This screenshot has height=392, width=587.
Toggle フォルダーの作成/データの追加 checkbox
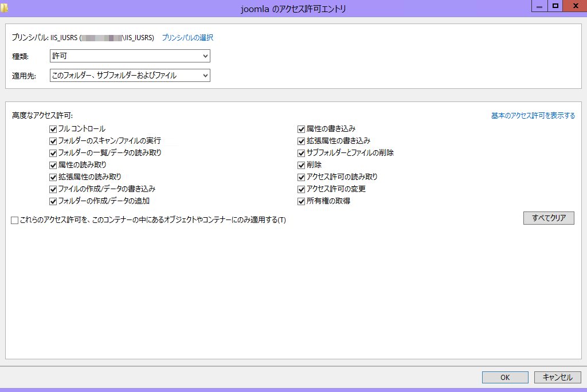click(x=53, y=201)
